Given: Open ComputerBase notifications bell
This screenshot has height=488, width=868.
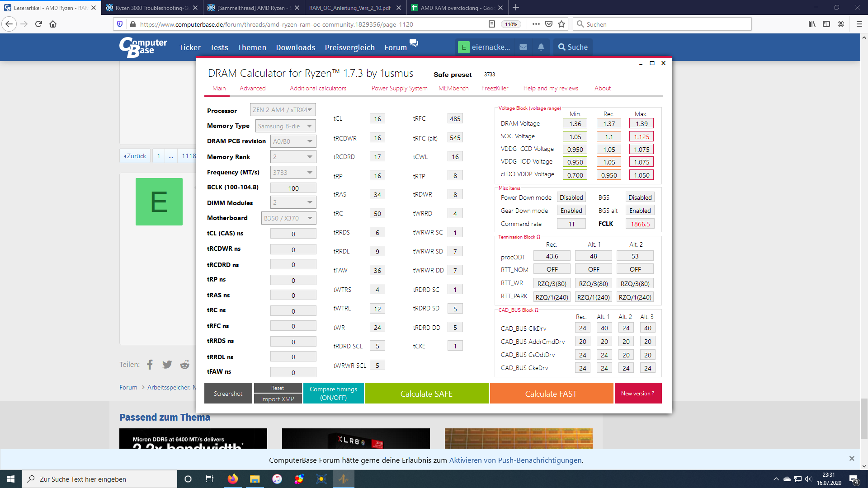Looking at the screenshot, I should [541, 47].
